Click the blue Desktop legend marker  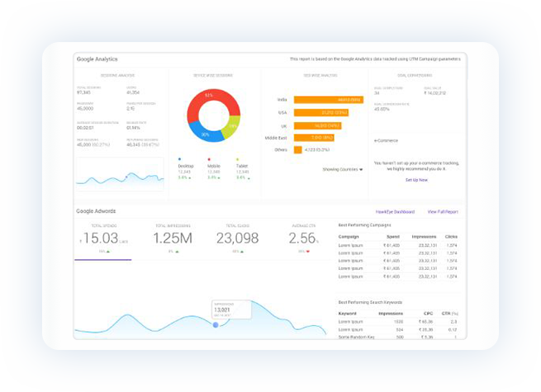pyautogui.click(x=180, y=159)
